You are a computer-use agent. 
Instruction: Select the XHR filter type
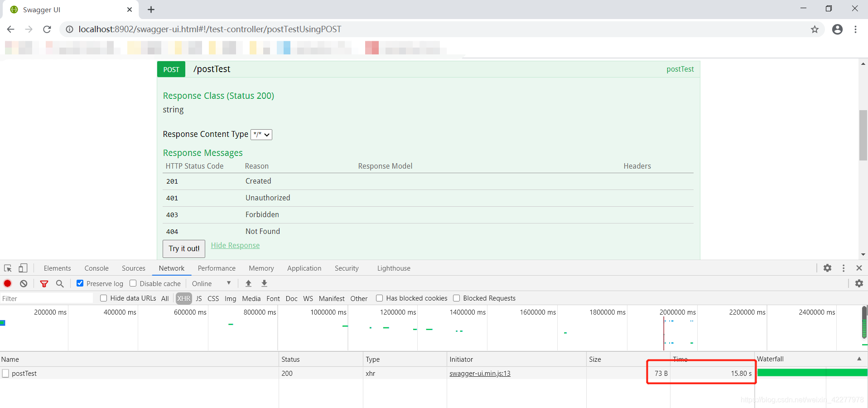[184, 298]
